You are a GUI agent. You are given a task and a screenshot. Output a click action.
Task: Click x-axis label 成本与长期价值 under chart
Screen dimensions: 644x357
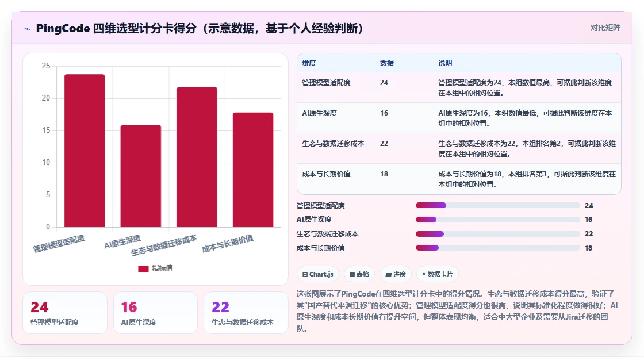[x=228, y=244]
